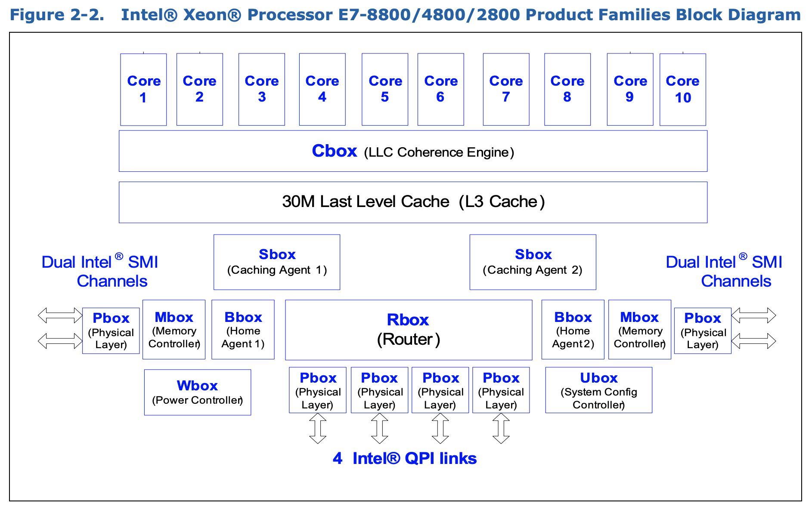This screenshot has height=513, width=812.
Task: Select the Core 6 block
Action: click(441, 90)
